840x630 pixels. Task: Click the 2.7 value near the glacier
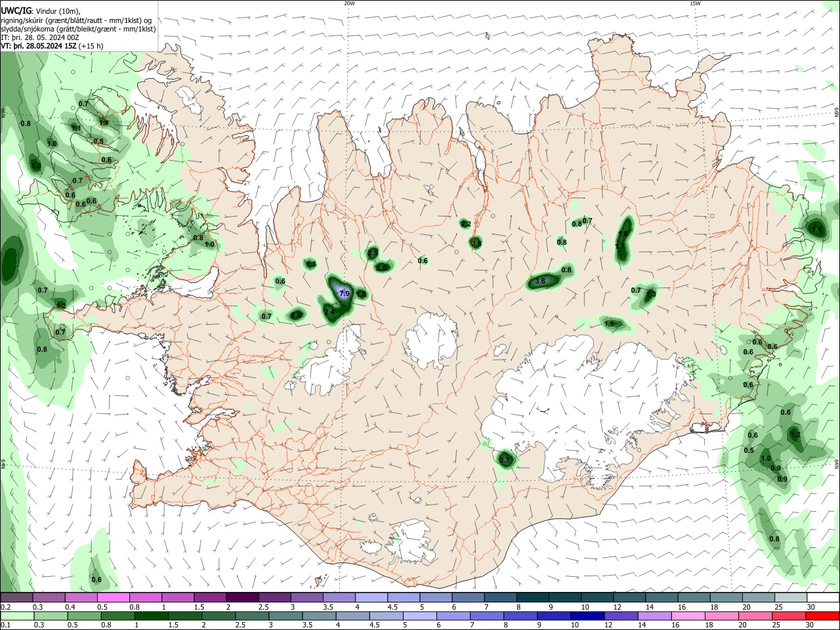coord(505,461)
